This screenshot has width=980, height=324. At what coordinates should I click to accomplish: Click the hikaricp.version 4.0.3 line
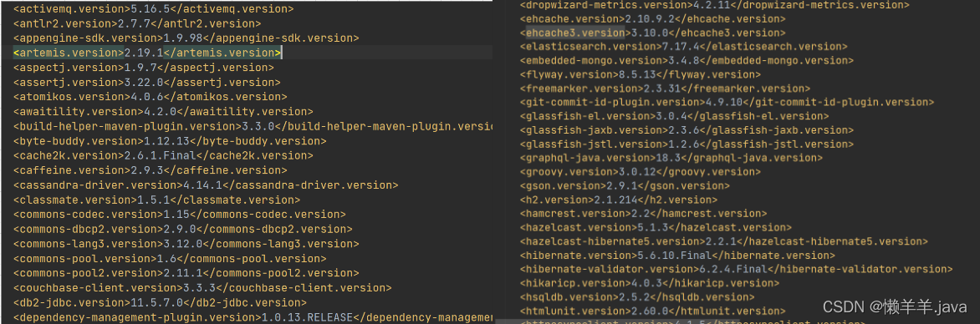649,283
